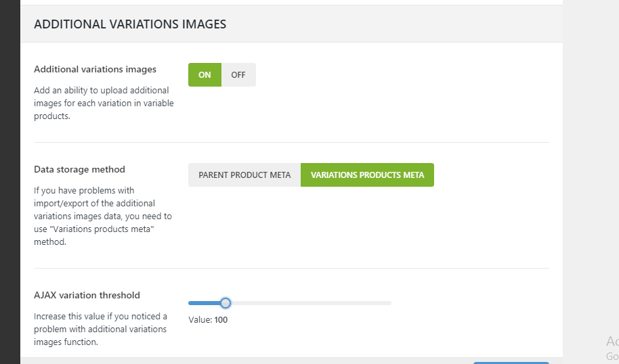Turn ON additional variations images
This screenshot has height=364, width=619.
coord(205,75)
